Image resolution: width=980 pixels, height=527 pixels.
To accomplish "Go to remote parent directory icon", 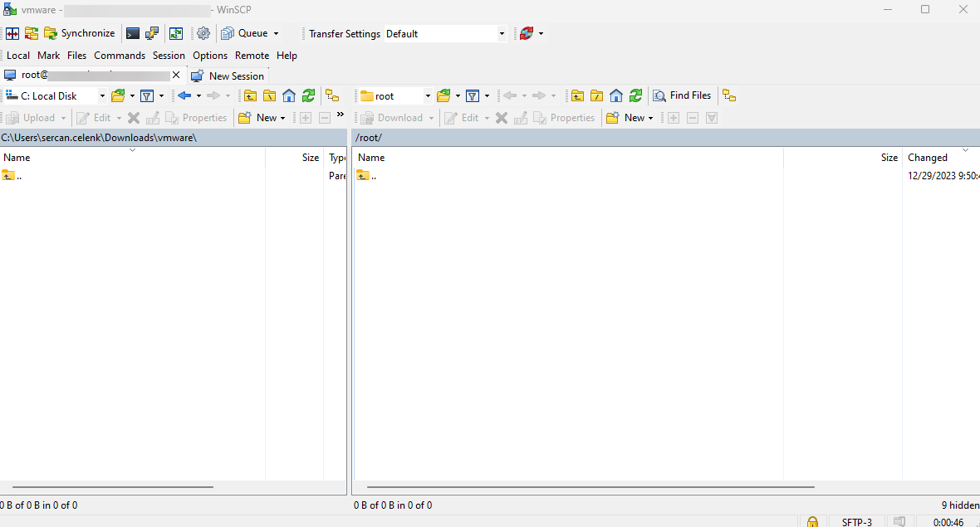I will (577, 95).
